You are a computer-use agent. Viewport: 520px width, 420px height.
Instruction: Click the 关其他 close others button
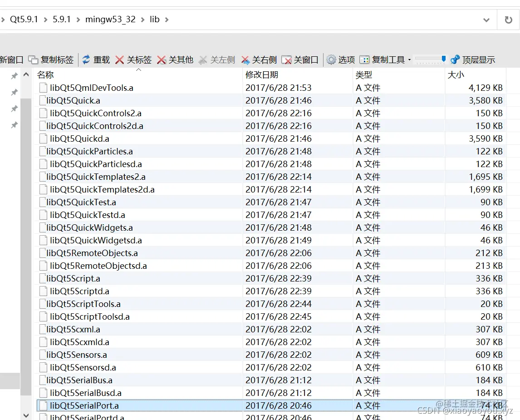point(175,60)
